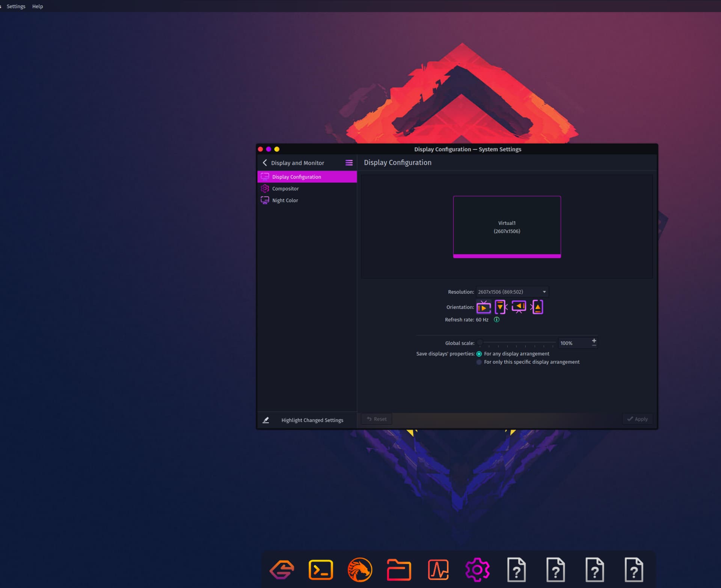Viewport: 721px width, 588px height.
Task: Click the Reset button
Action: pyautogui.click(x=377, y=419)
